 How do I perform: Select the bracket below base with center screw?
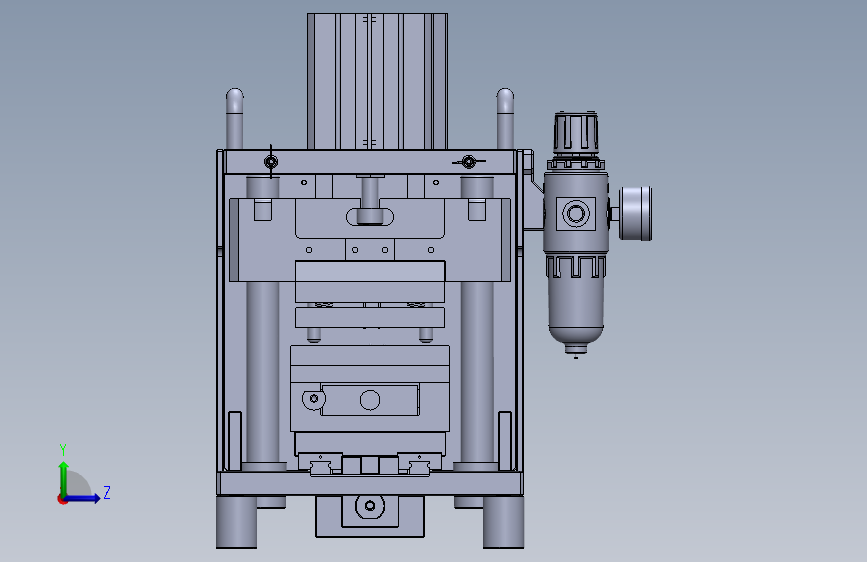point(370,516)
